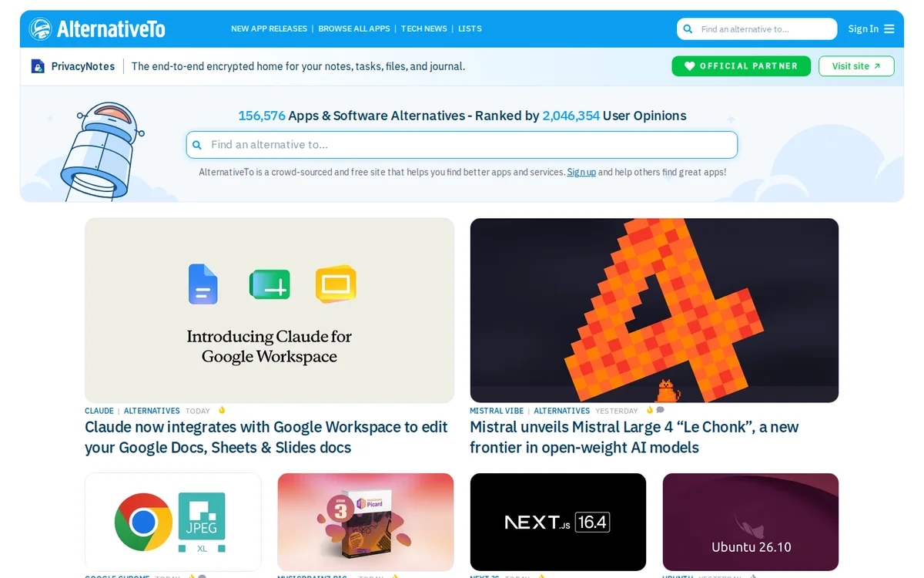Focus the large central search field

(462, 145)
